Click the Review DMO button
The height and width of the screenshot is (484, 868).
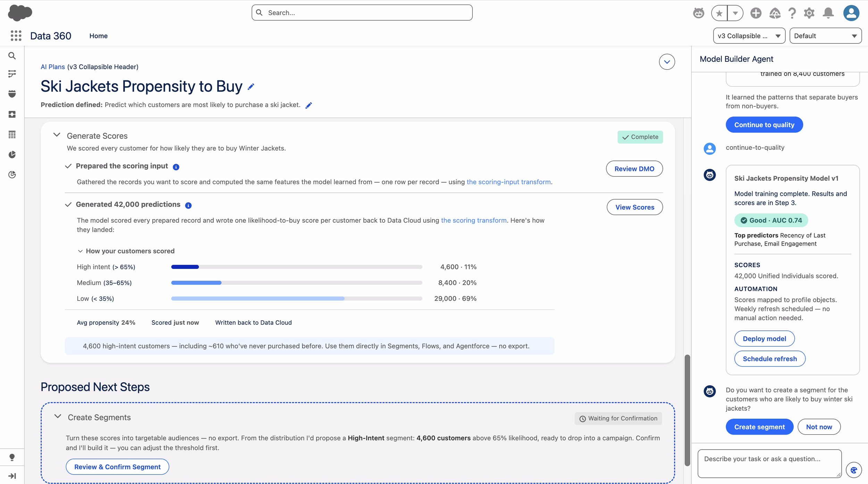[634, 169]
